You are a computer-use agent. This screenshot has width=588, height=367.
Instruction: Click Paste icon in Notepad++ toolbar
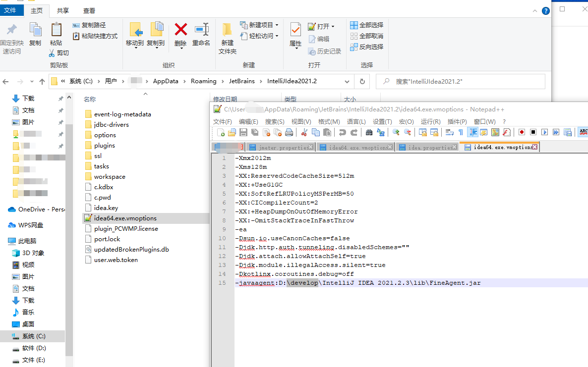pos(327,132)
